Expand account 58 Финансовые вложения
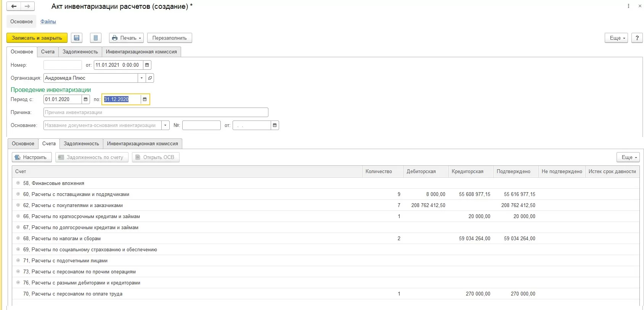This screenshot has height=310, width=644. tap(18, 183)
